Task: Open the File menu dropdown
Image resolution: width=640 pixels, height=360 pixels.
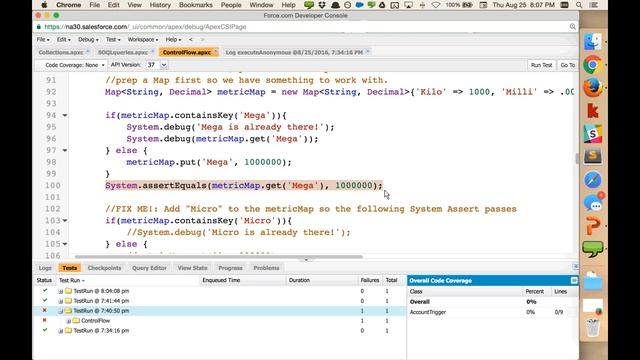Action: 43,40
